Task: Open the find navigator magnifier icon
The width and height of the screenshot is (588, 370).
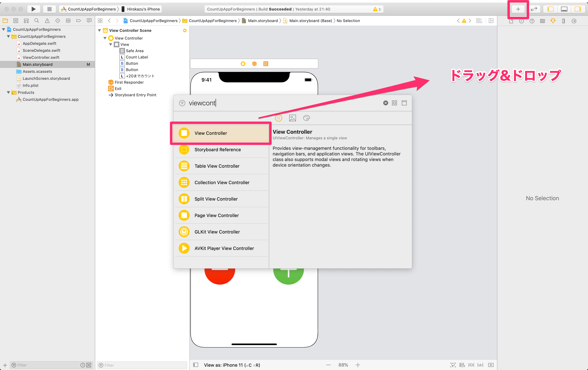Action: click(x=37, y=21)
